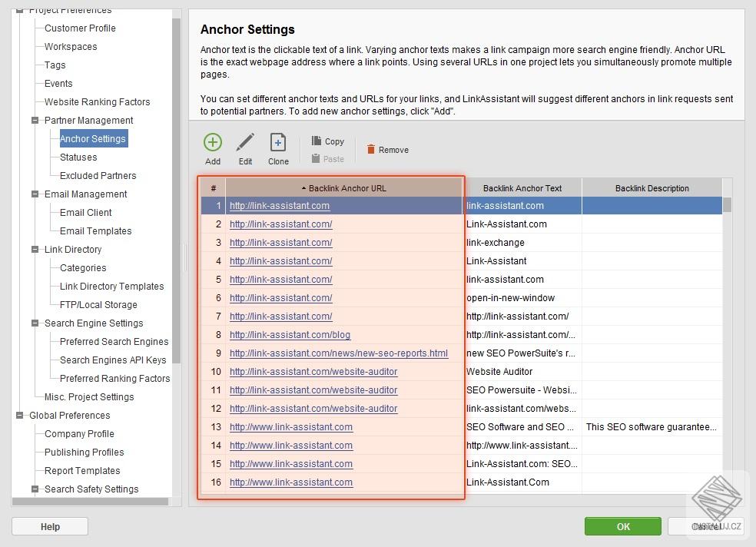756x547 pixels.
Task: Click the Help button
Action: 49,526
